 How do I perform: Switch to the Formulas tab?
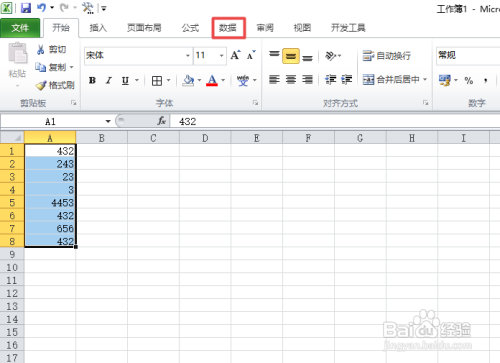[x=190, y=28]
